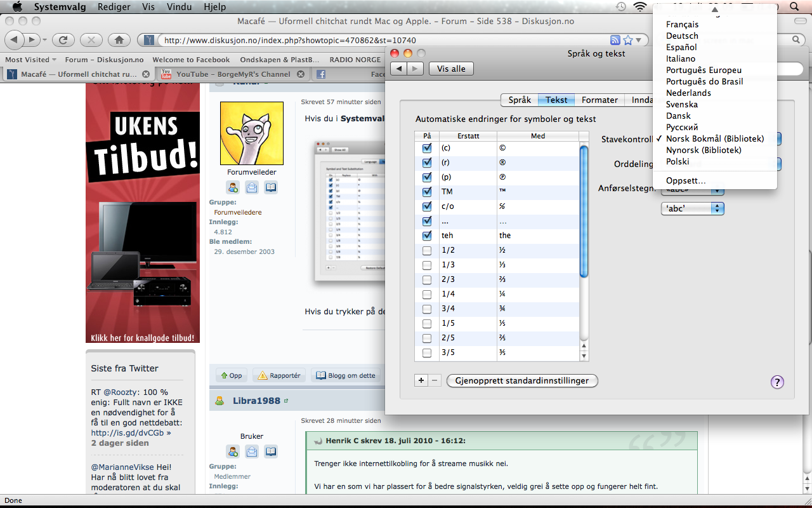The width and height of the screenshot is (812, 508).
Task: Uncheck the c/o substitution checkbox
Action: [x=427, y=206]
